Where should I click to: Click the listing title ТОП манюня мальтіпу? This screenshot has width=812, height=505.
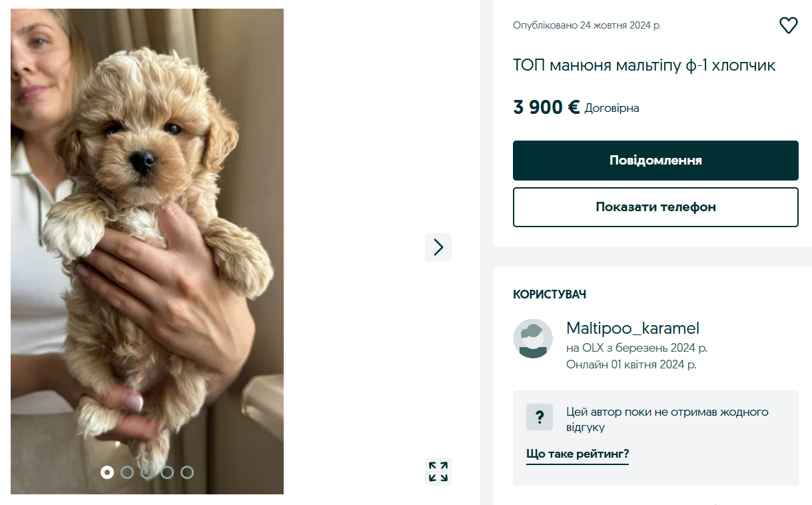pyautogui.click(x=643, y=65)
